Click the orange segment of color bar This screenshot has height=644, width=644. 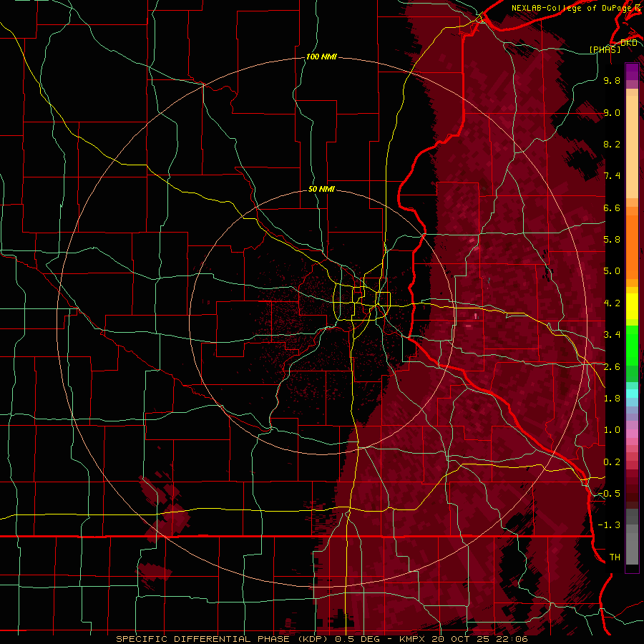pos(632,248)
